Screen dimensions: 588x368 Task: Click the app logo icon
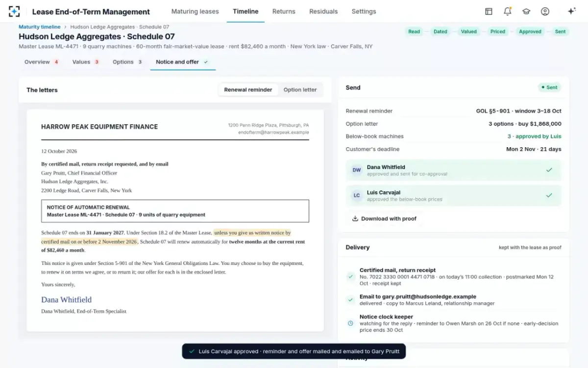[14, 11]
